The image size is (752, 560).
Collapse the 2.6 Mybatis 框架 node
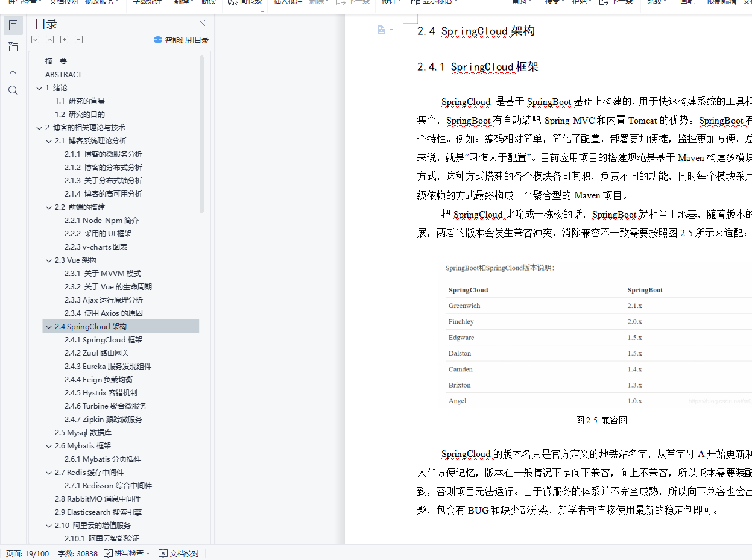coord(49,446)
